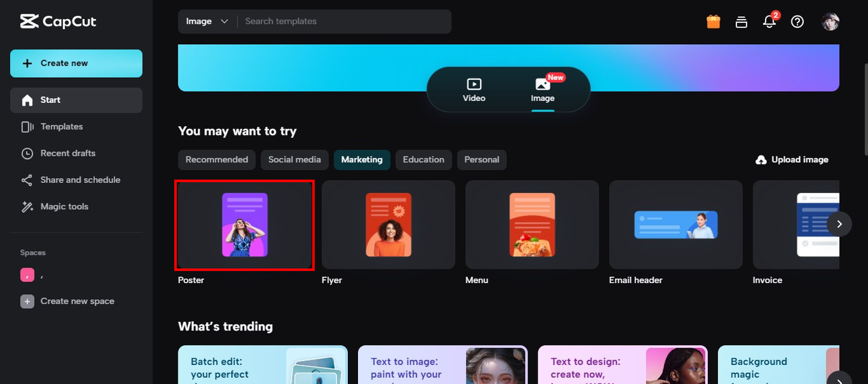Click the Video play icon
The width and height of the screenshot is (868, 384).
tap(474, 84)
